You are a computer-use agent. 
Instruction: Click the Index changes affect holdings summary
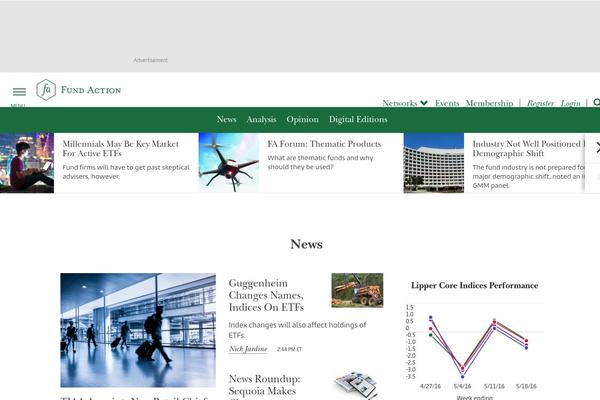(x=297, y=330)
